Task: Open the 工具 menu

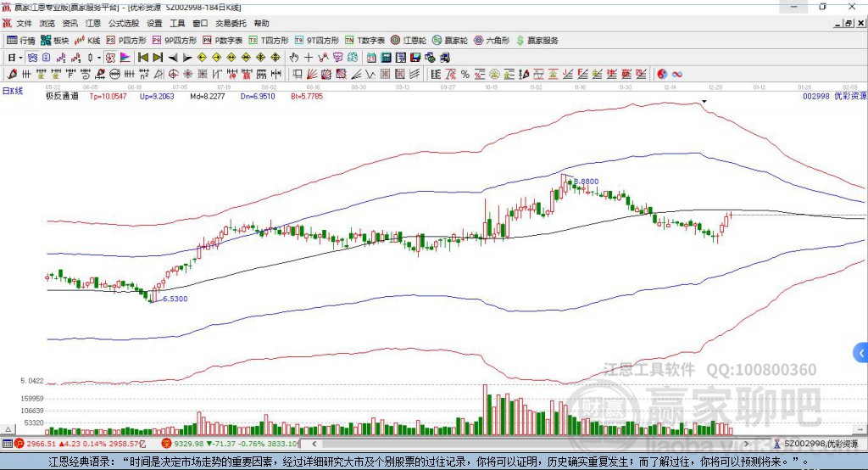Action: click(x=177, y=23)
